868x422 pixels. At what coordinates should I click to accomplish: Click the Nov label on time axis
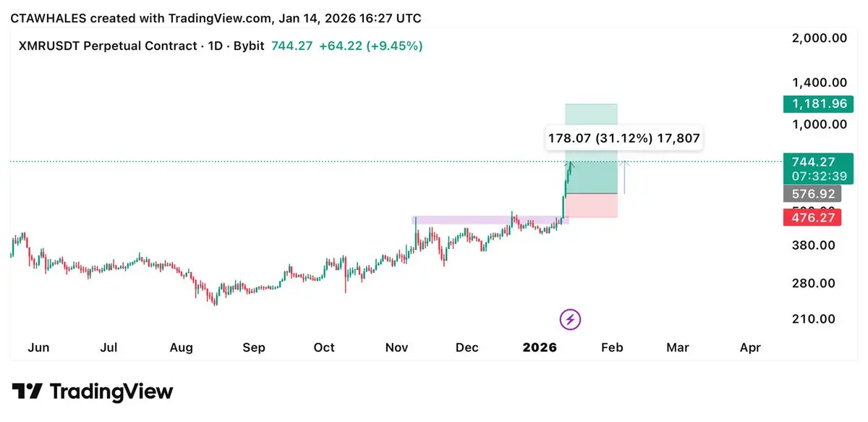click(396, 347)
